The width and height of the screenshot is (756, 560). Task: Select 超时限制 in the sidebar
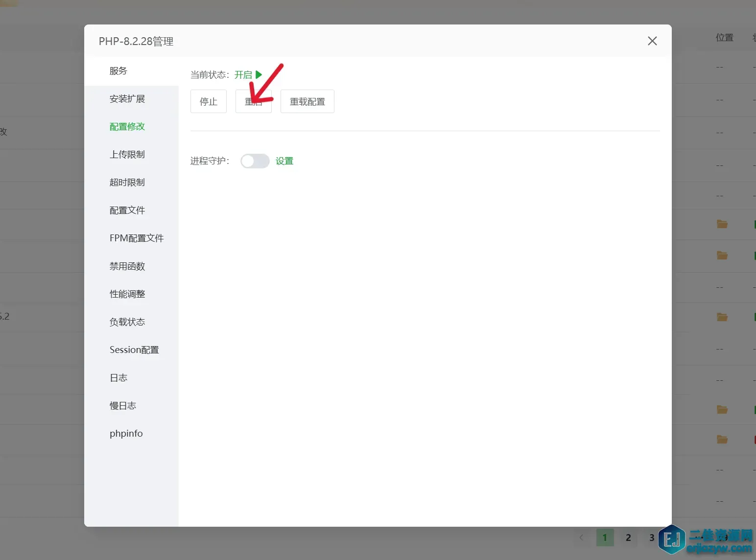(x=127, y=183)
